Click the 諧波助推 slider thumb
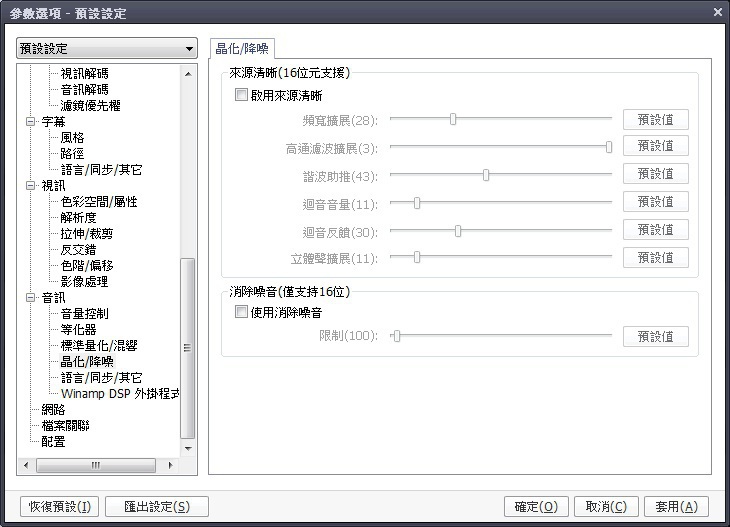 (x=486, y=175)
